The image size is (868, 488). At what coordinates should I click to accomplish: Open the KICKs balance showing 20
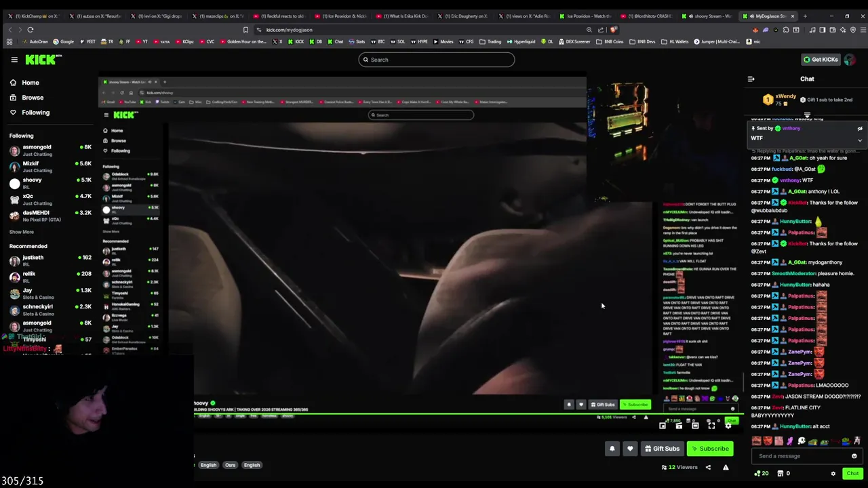(x=762, y=474)
